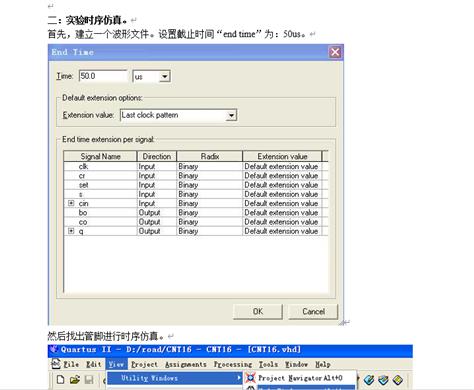Click the New file icon in Quartus toolbar
The width and height of the screenshot is (474, 390).
pos(60,379)
